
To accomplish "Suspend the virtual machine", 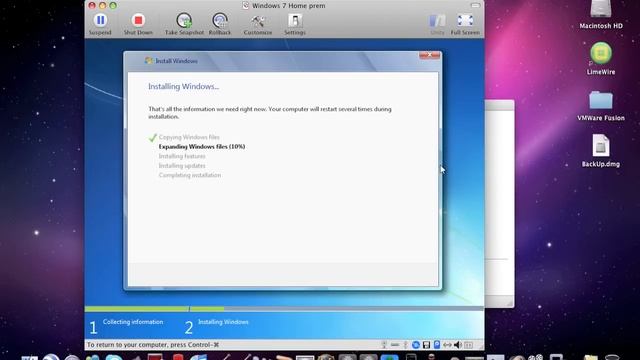I will (x=100, y=24).
